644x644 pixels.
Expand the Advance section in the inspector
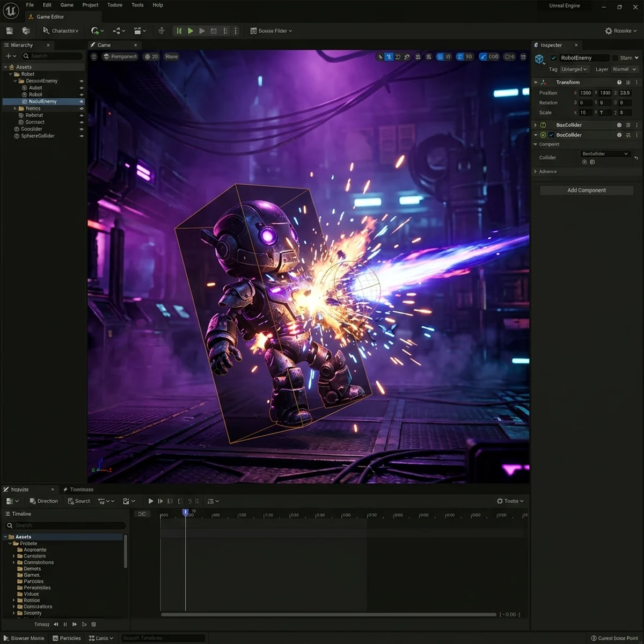(x=535, y=172)
